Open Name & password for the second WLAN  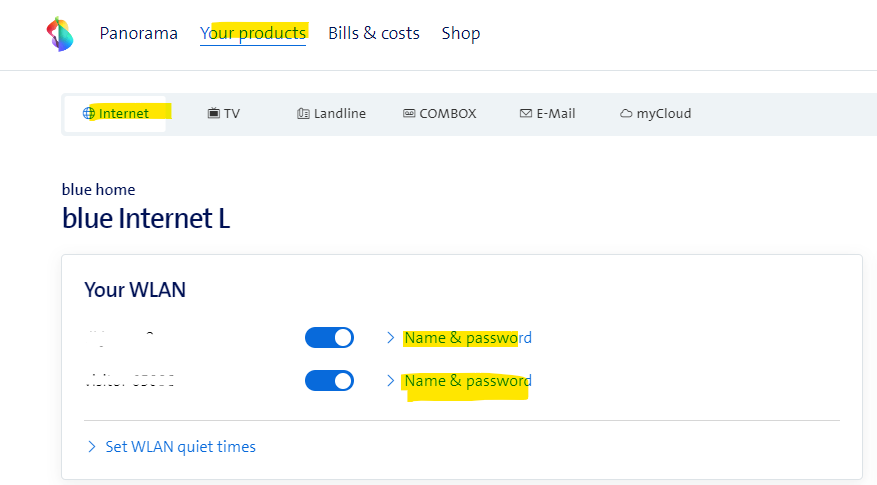pos(467,381)
